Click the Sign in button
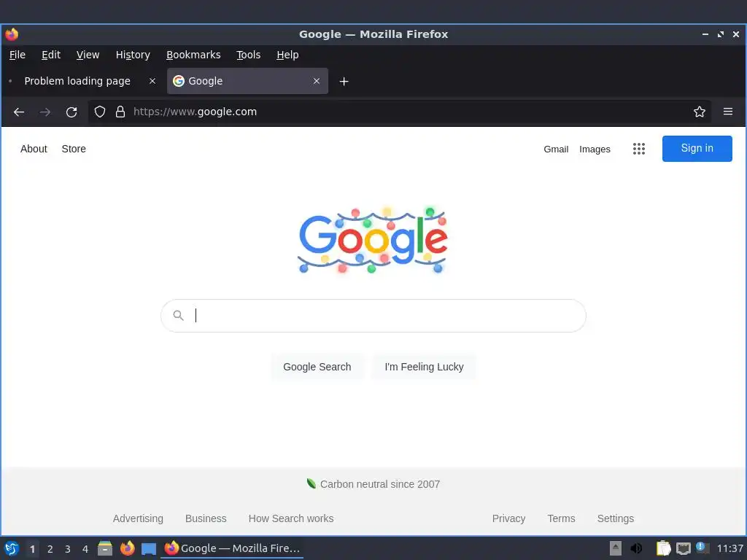This screenshot has width=747, height=560. [697, 149]
